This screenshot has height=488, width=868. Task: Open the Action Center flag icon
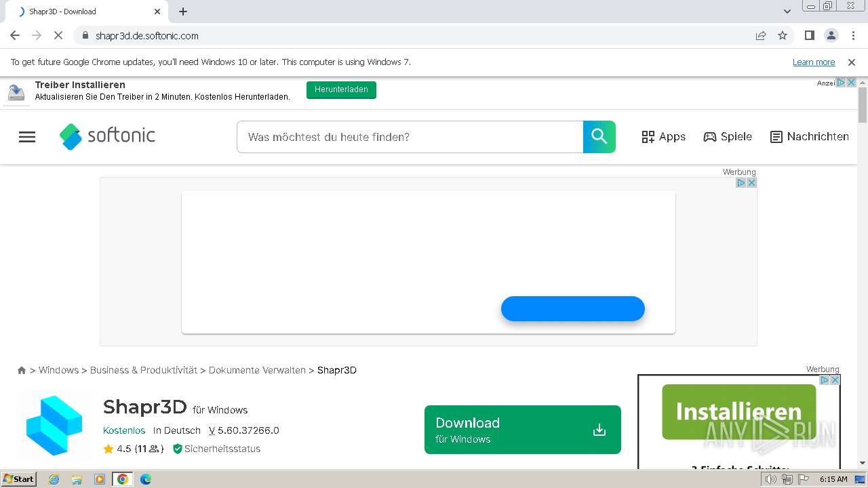(803, 479)
